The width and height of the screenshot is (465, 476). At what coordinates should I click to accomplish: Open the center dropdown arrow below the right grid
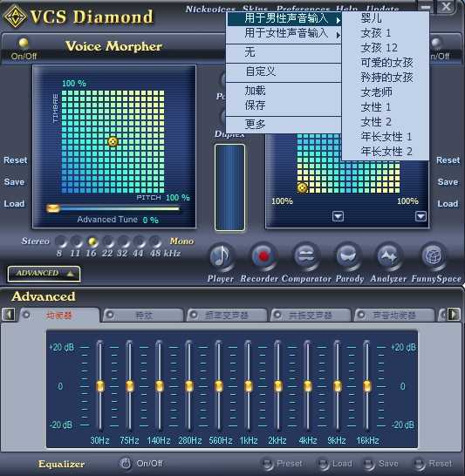[x=338, y=216]
